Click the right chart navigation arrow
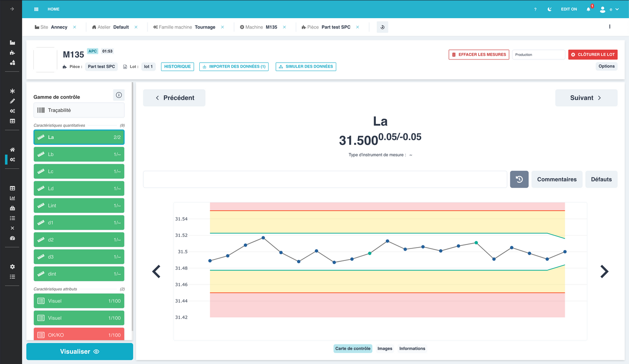This screenshot has width=629, height=364. [x=604, y=272]
